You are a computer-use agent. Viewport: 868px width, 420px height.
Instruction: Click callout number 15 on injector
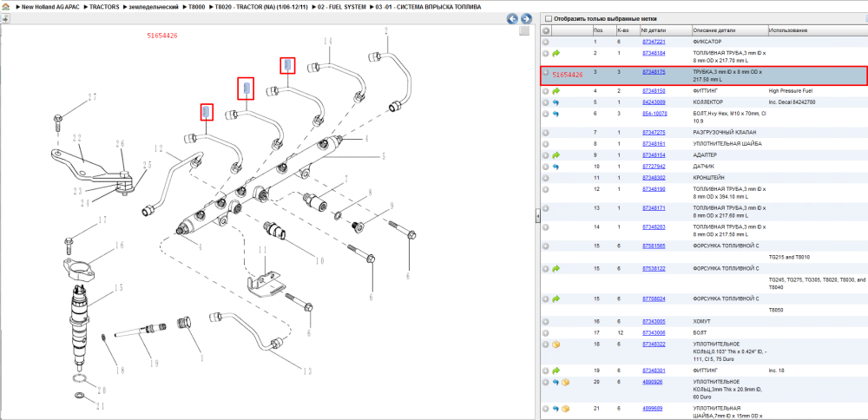118,287
